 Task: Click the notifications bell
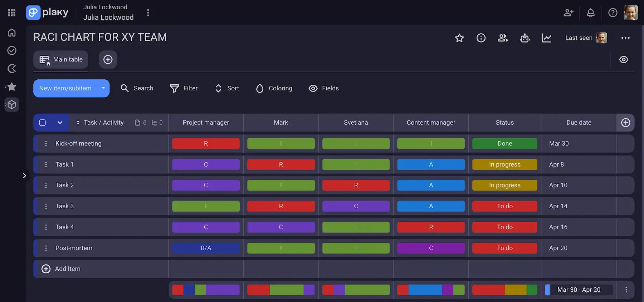591,13
